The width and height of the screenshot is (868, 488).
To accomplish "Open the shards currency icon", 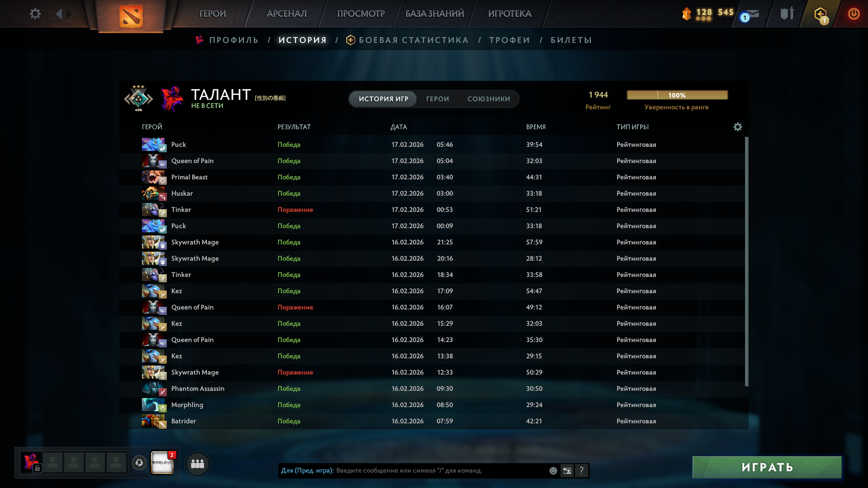I will (687, 14).
